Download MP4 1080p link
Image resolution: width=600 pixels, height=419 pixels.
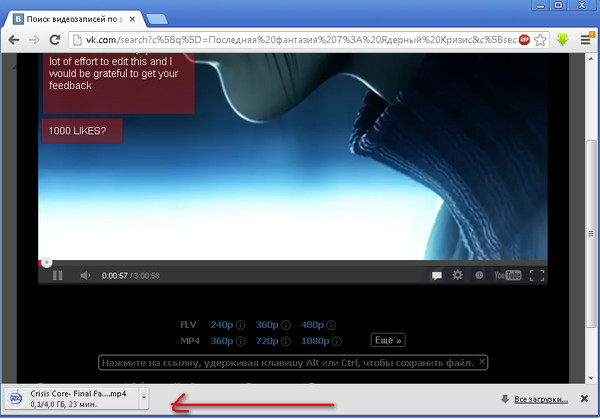click(x=315, y=341)
